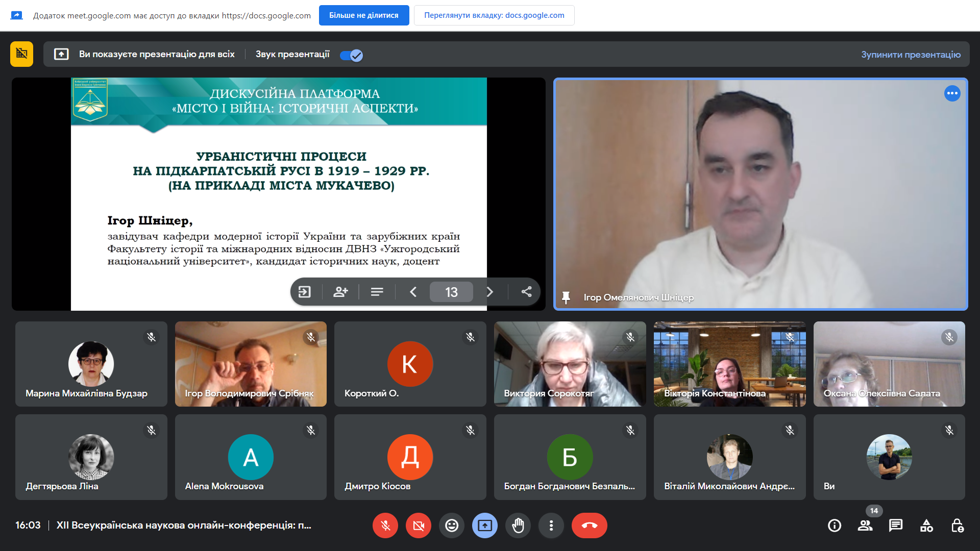Show the participants list panel
980x551 pixels.
(865, 525)
